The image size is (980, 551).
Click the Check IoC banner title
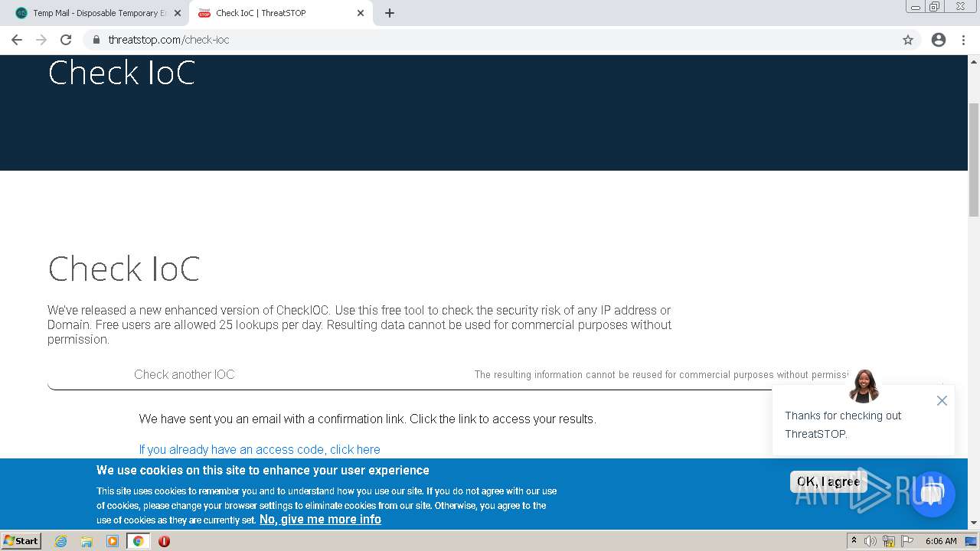(x=122, y=73)
